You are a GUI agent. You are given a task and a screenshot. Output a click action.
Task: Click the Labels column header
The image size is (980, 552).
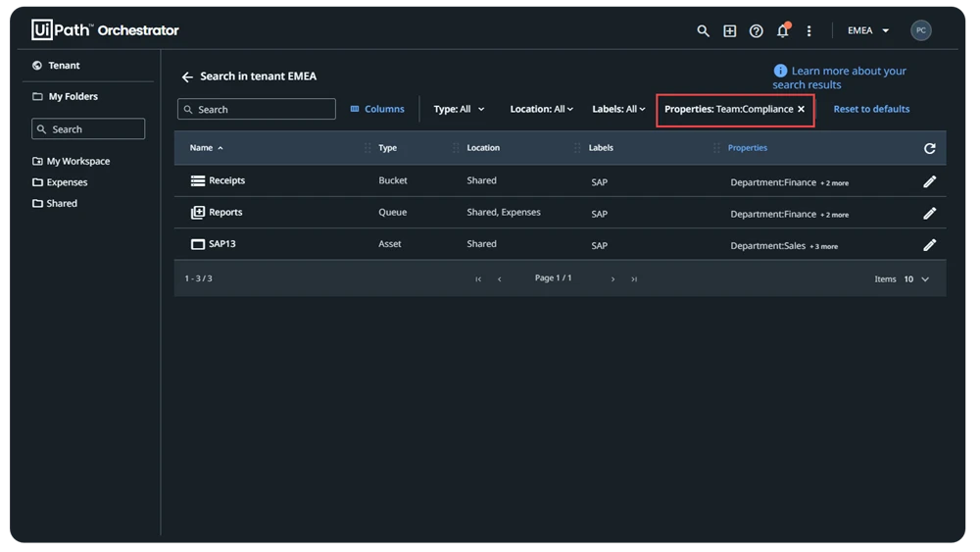tap(601, 147)
